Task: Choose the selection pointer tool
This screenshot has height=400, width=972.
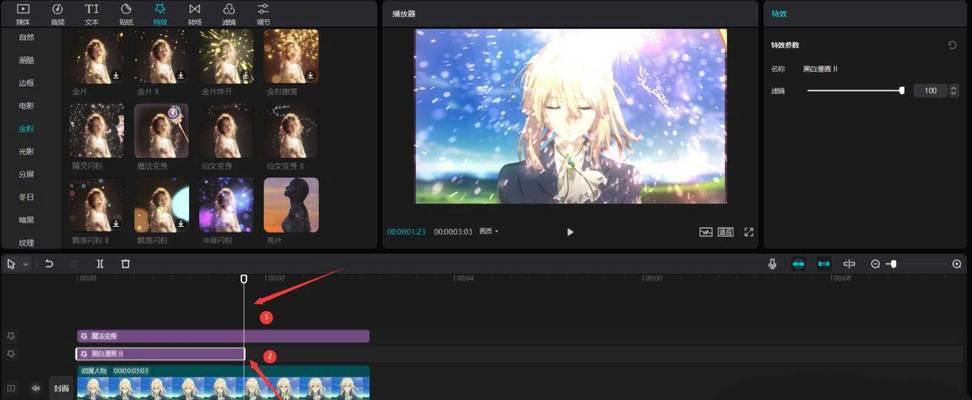Action: click(11, 264)
